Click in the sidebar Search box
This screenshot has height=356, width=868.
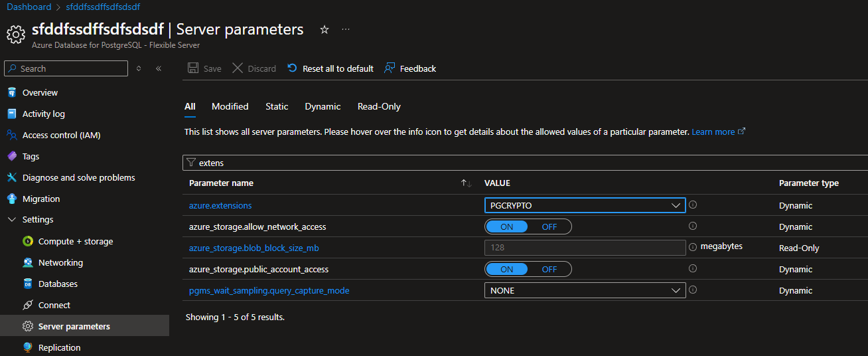point(66,68)
